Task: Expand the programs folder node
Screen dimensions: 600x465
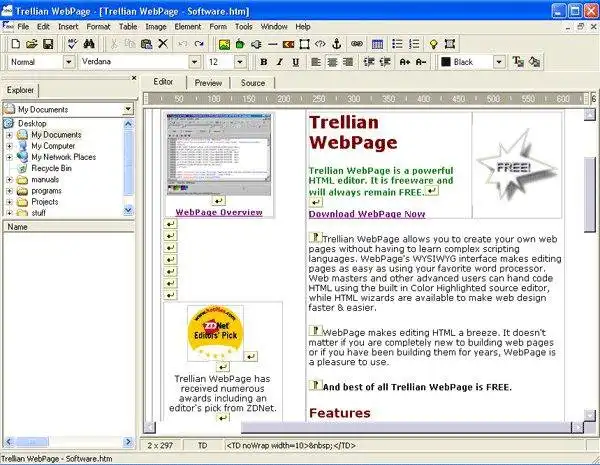Action: pos(10,191)
